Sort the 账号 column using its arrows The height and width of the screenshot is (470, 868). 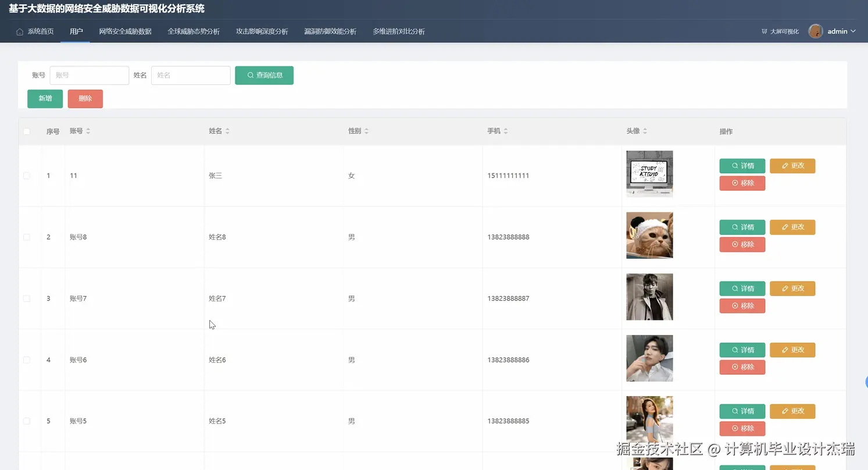pyautogui.click(x=88, y=131)
